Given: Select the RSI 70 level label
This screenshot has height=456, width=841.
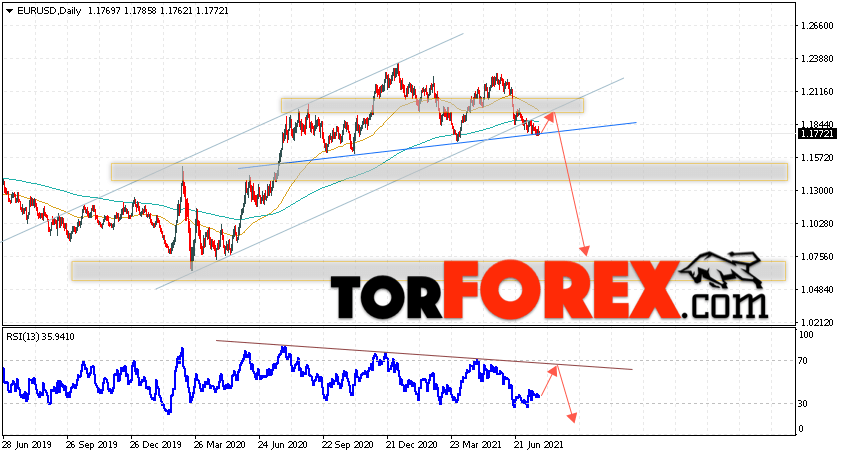Looking at the screenshot, I should [x=802, y=361].
